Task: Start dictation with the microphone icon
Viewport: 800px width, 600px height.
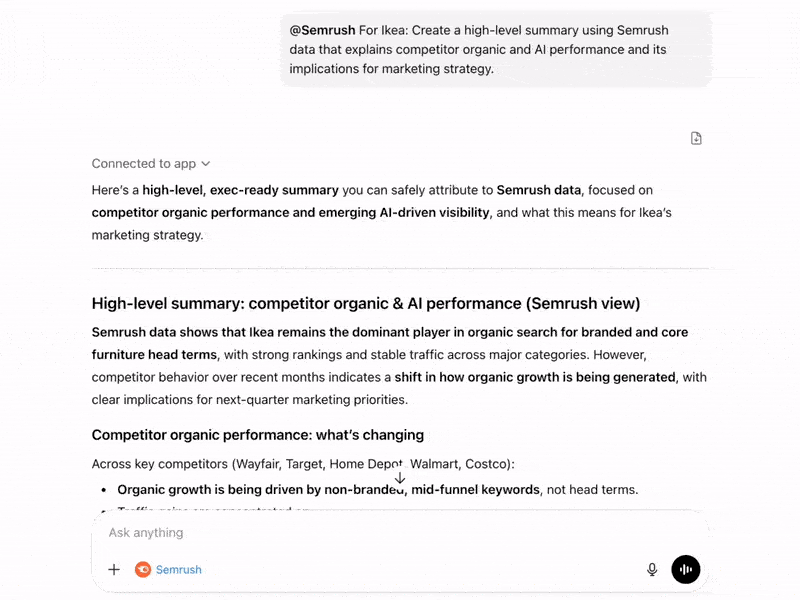Action: tap(652, 569)
